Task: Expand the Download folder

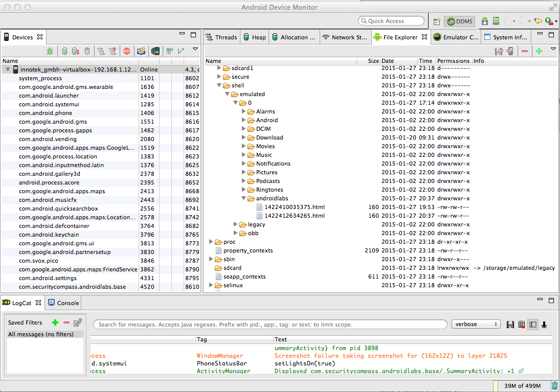Action: click(244, 137)
